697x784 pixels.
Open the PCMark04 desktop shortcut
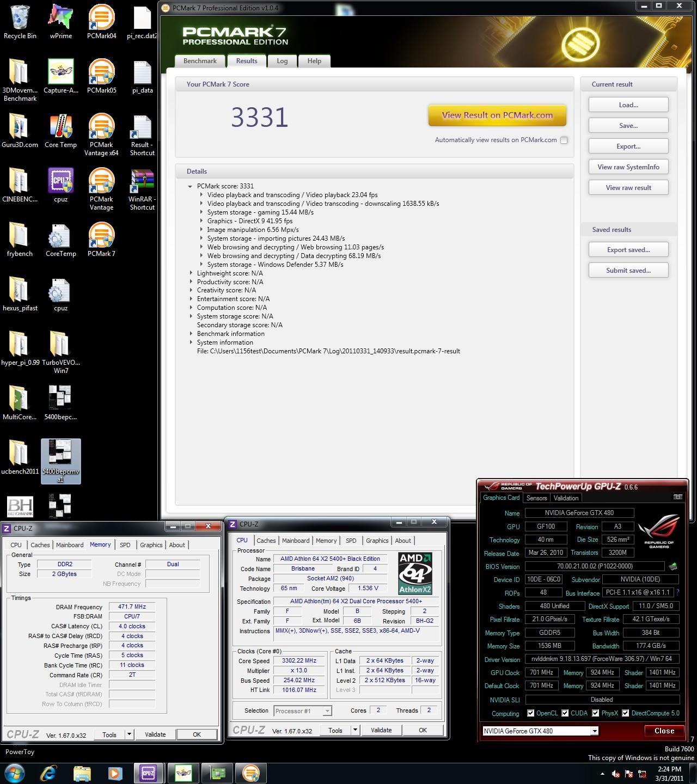coord(101,22)
